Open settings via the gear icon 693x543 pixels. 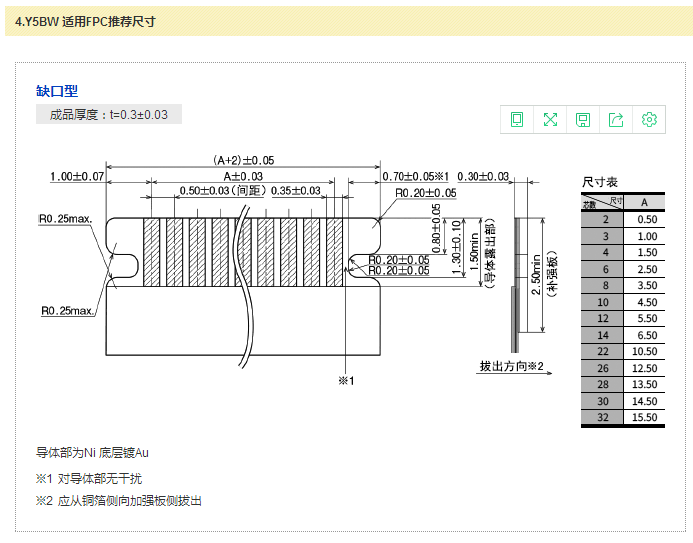point(649,120)
